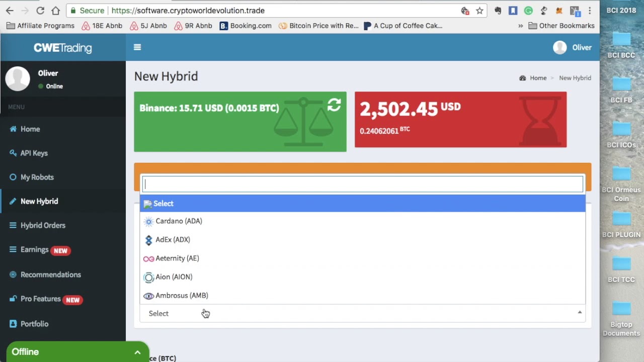Open the A Cup of Coffee Cak bookmark
The width and height of the screenshot is (644, 362).
[x=403, y=26]
